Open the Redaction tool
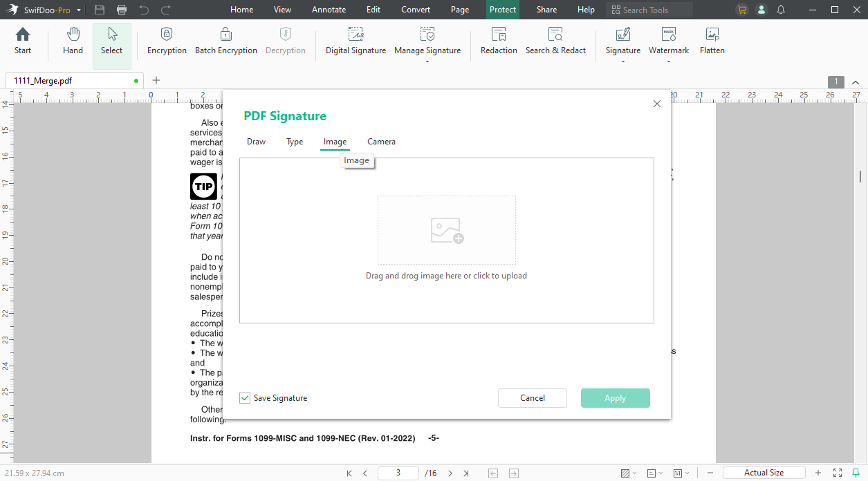Viewport: 868px width, 481px height. [498, 41]
